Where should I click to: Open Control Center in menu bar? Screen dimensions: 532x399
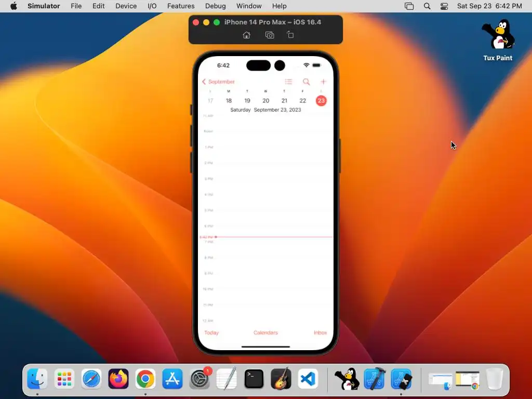point(444,6)
